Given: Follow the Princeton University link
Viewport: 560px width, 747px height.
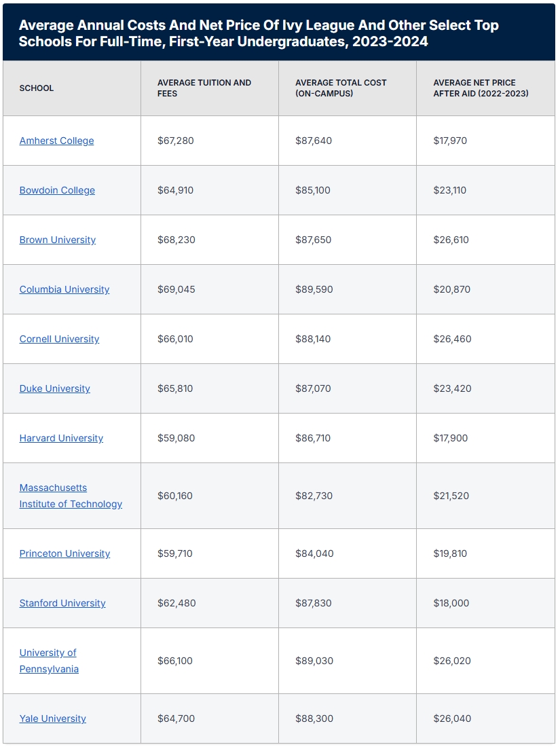Looking at the screenshot, I should click(x=64, y=553).
